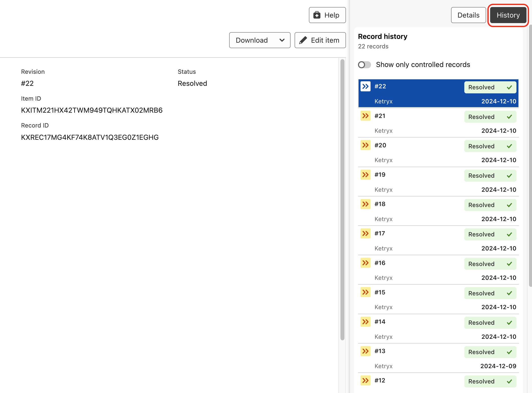Click the chevron icon of record #18
The image size is (532, 393).
pyautogui.click(x=366, y=204)
